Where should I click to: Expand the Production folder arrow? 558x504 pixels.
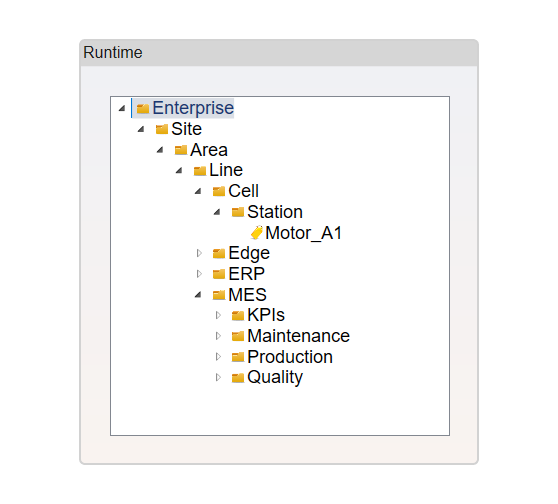219,357
